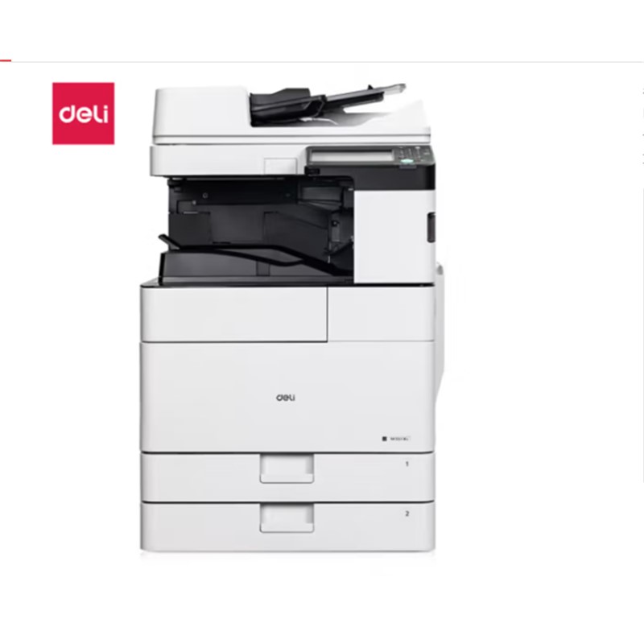Click the number 1 tray label
644x644 pixels.
tap(407, 464)
